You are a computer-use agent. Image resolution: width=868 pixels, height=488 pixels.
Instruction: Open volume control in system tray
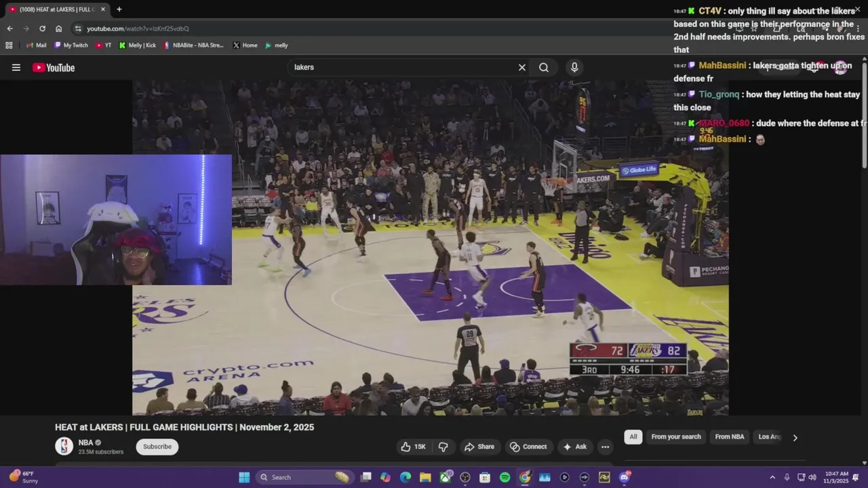click(812, 477)
